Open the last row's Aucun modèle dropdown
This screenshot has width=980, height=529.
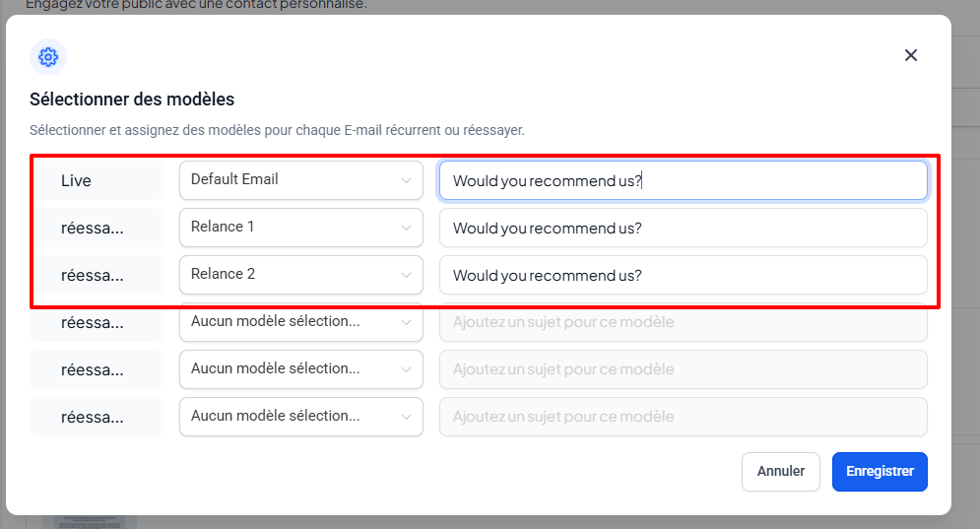[300, 417]
